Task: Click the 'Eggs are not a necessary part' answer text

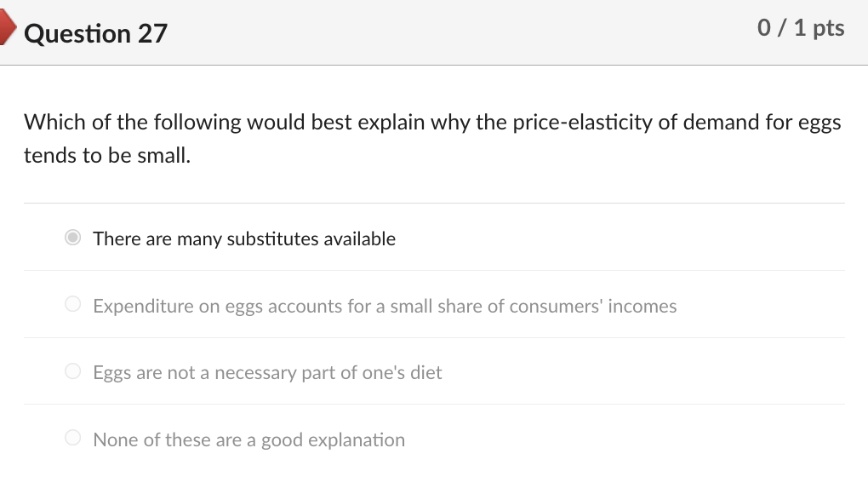Action: (x=267, y=373)
